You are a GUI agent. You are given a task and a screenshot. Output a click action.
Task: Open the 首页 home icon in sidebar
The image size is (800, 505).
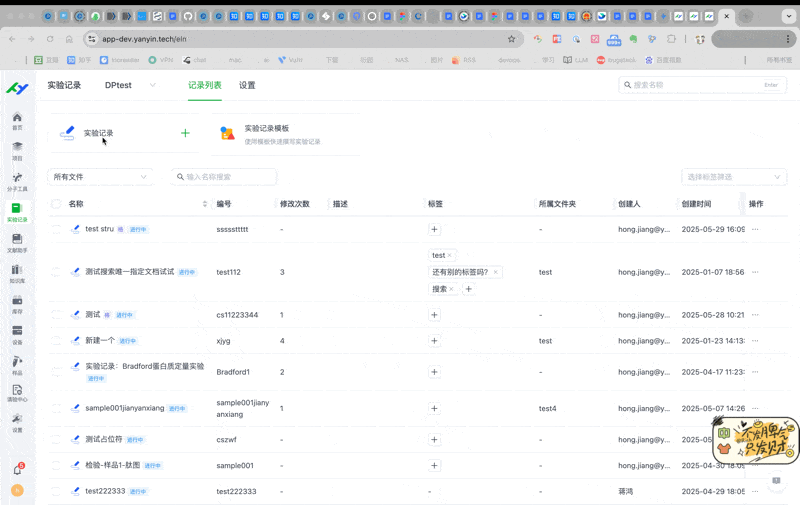17,121
